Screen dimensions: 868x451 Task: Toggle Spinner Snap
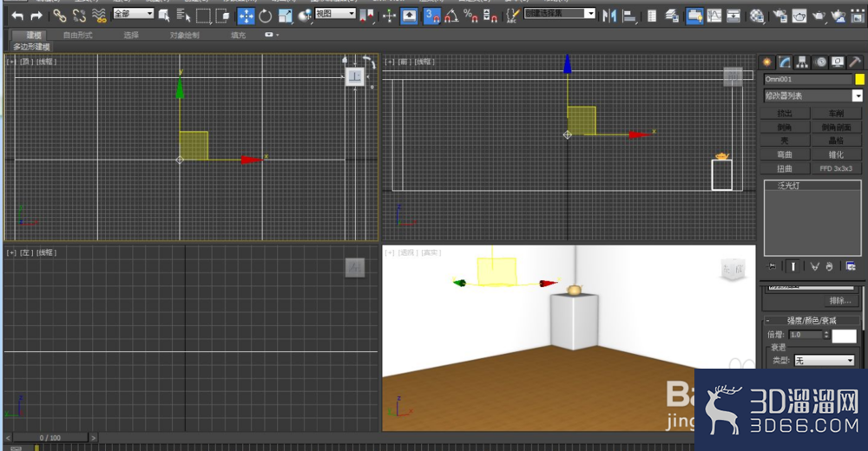[x=490, y=16]
